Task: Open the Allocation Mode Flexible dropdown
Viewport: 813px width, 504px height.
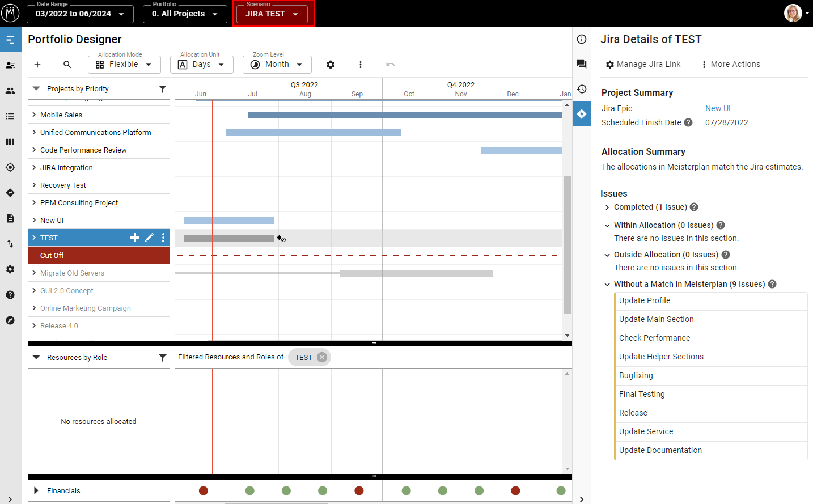Action: point(124,65)
